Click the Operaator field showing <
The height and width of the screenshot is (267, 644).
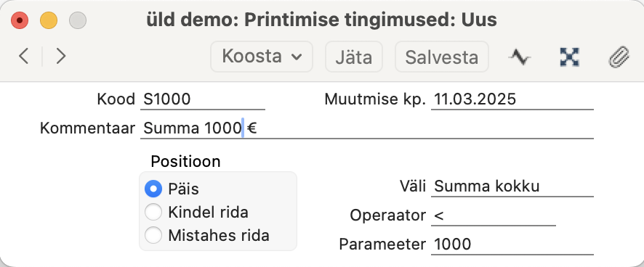tap(494, 215)
